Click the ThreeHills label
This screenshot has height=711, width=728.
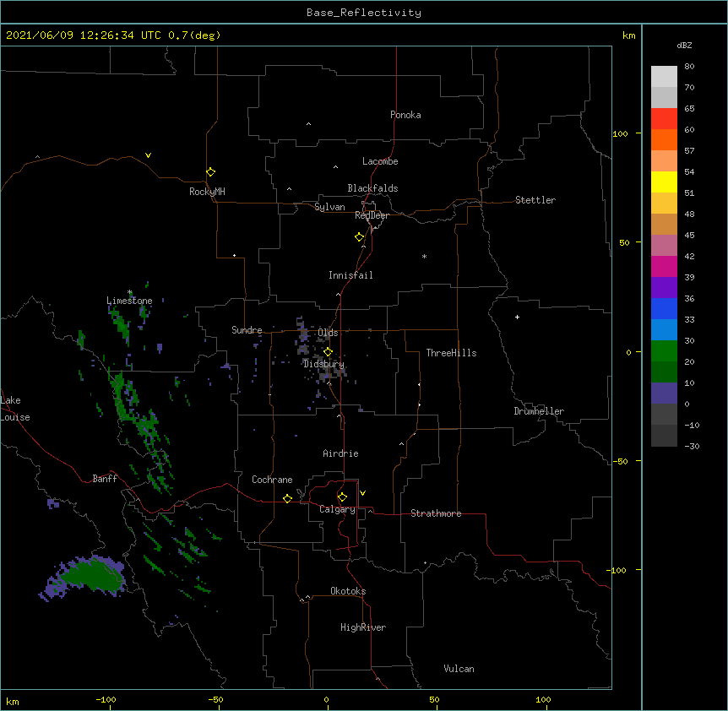click(x=451, y=353)
